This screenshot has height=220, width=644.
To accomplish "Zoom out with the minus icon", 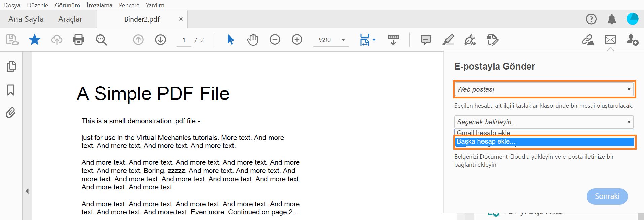I will 275,40.
